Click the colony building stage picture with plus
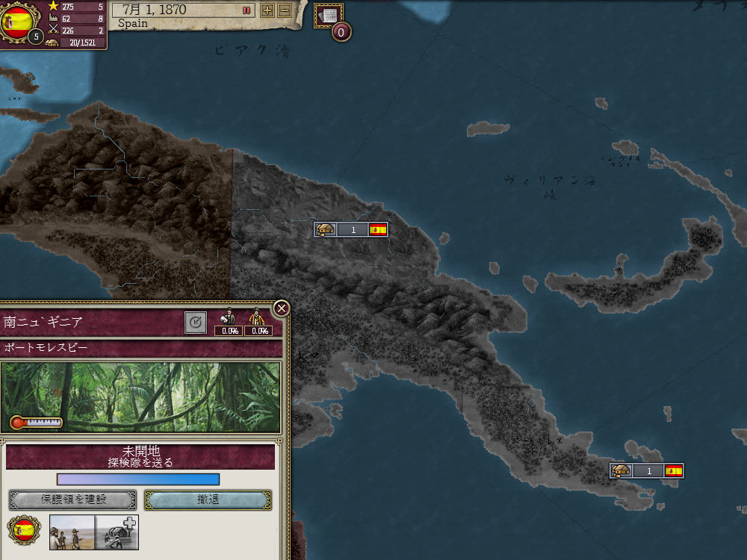747x560 pixels. (x=117, y=532)
